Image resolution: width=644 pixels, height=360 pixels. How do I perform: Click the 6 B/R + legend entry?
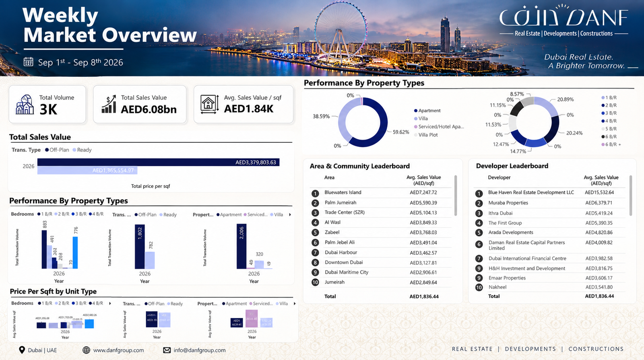tap(611, 144)
